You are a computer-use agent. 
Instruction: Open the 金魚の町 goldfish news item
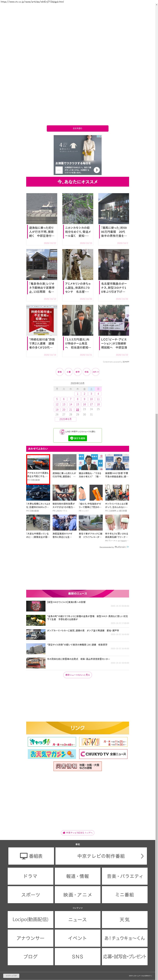point(78,620)
